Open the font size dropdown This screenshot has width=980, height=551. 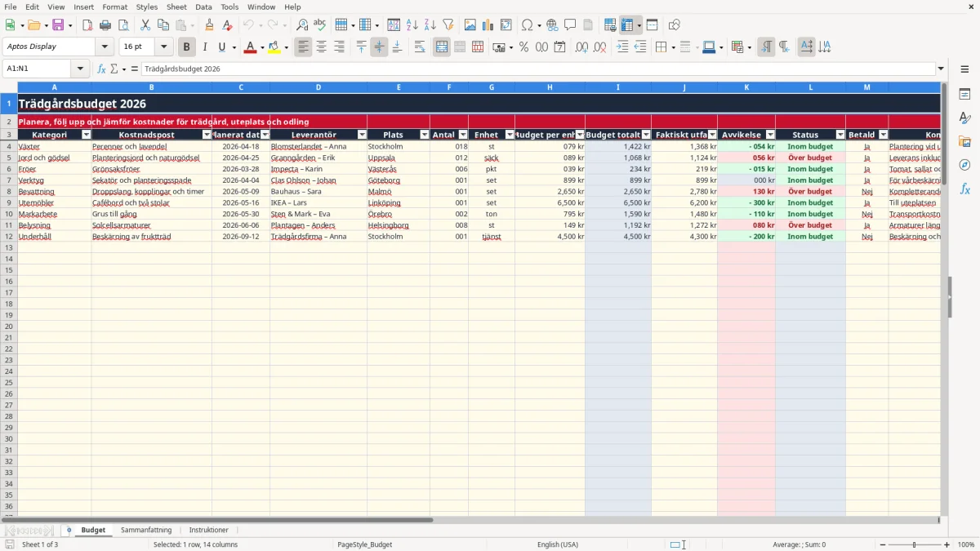pos(163,47)
